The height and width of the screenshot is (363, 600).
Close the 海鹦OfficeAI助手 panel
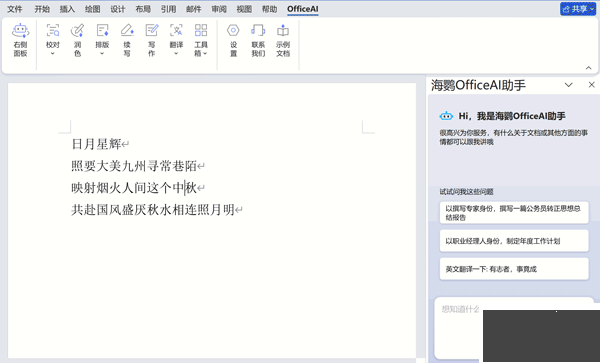pos(592,85)
